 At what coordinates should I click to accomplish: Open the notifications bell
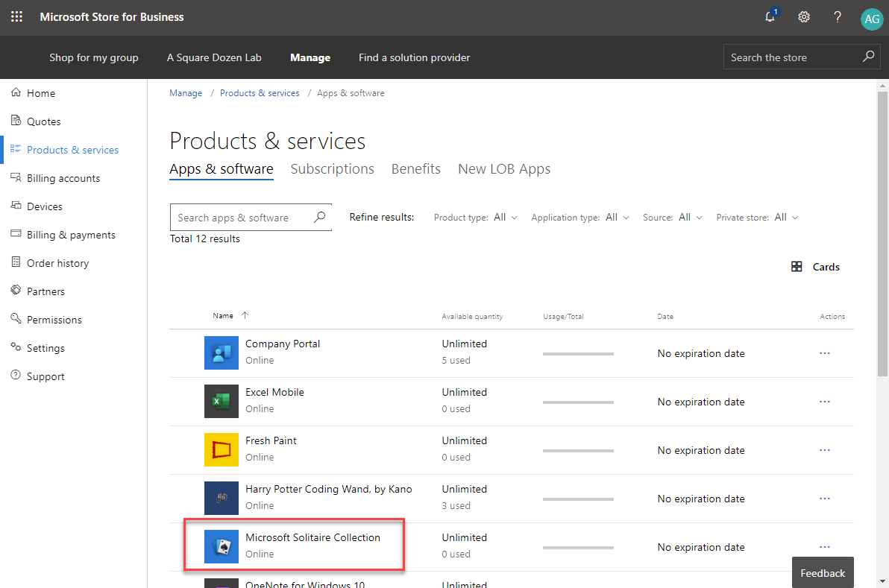770,16
